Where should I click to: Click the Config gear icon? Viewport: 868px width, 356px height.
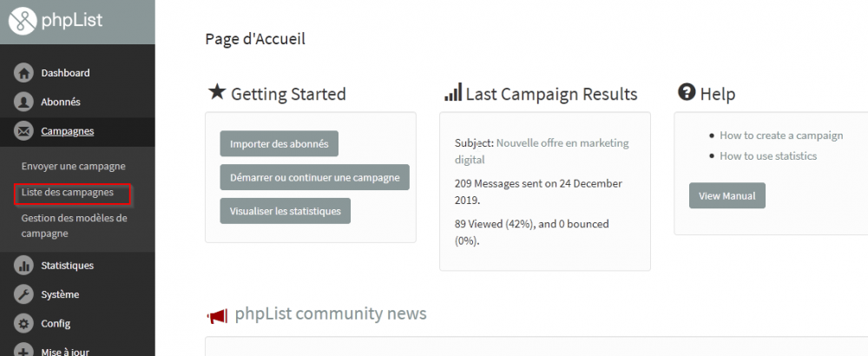coord(23,324)
